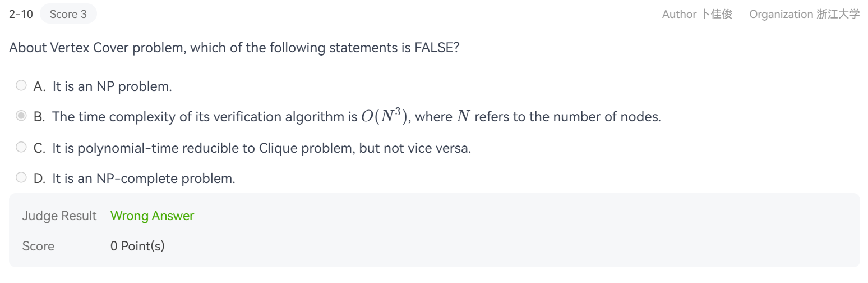Click the 'It is an NP problem.' answer text
Screen dimensions: 868x283
click(x=112, y=86)
